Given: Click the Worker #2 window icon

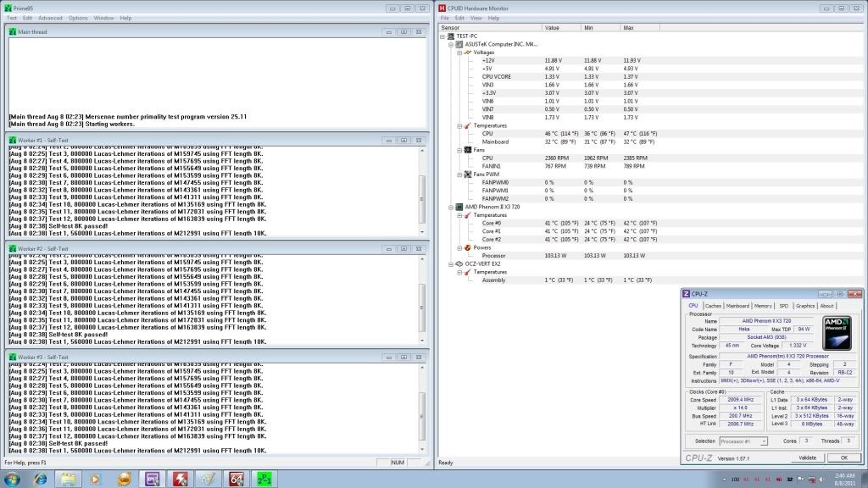Looking at the screenshot, I should pos(13,249).
